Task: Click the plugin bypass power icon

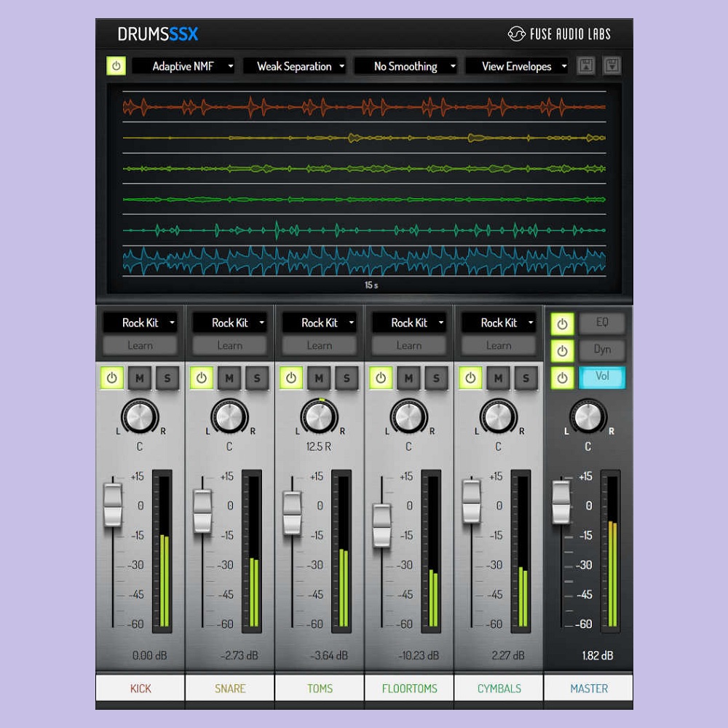Action: click(x=116, y=66)
